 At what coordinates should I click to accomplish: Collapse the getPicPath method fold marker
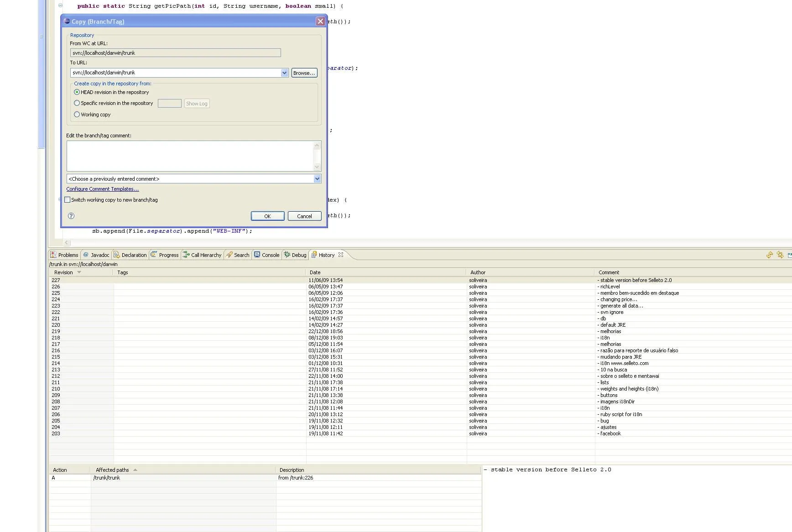[x=60, y=5]
